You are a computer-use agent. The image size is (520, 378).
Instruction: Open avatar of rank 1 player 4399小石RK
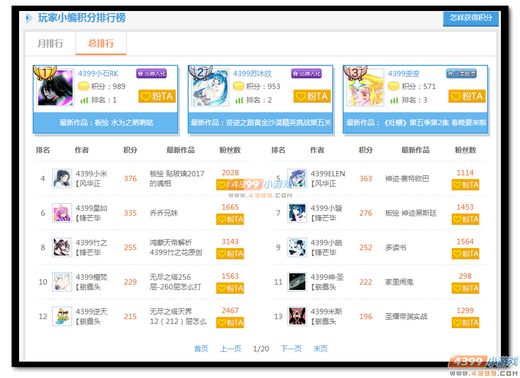pyautogui.click(x=55, y=88)
